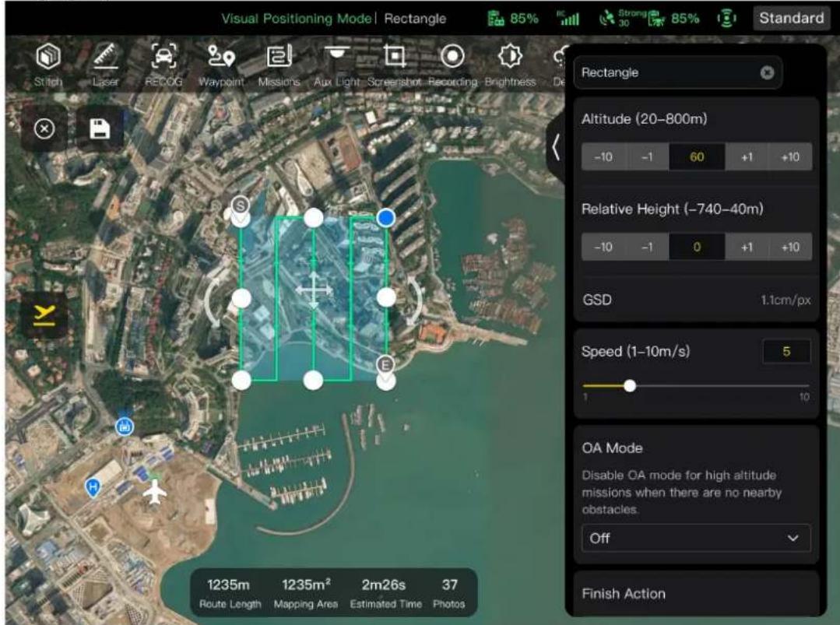
Task: Increase relative height by 10
Action: pos(790,247)
